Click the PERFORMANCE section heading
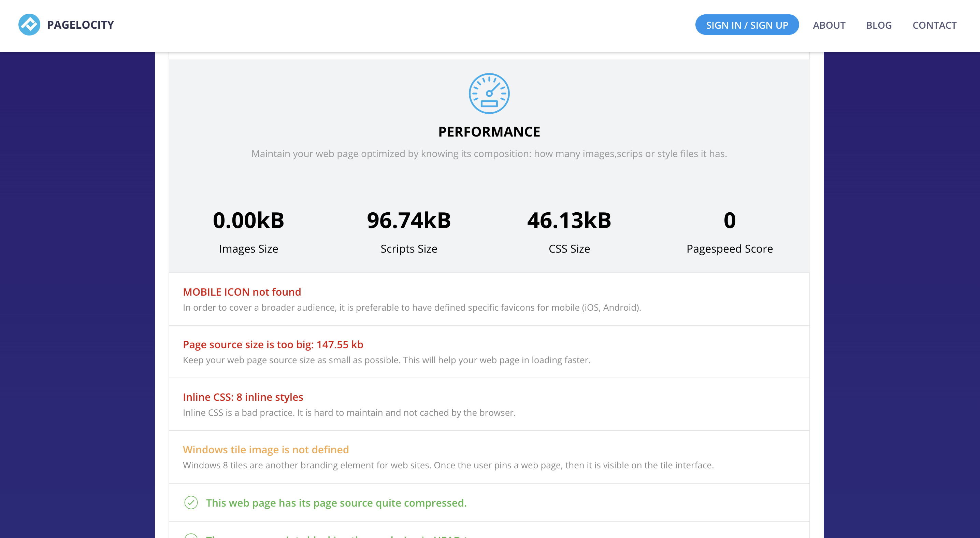Screen dimensions: 980x538 (489, 132)
